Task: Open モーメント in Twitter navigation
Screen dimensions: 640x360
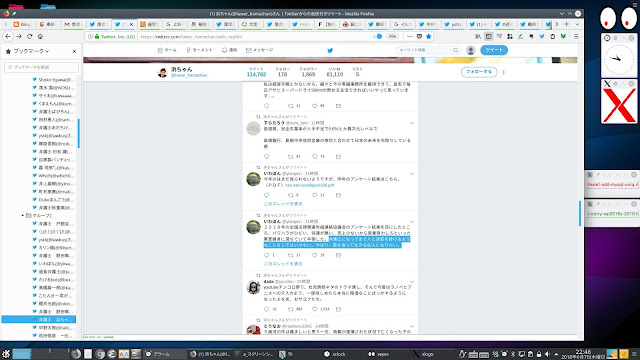Action: pyautogui.click(x=199, y=50)
